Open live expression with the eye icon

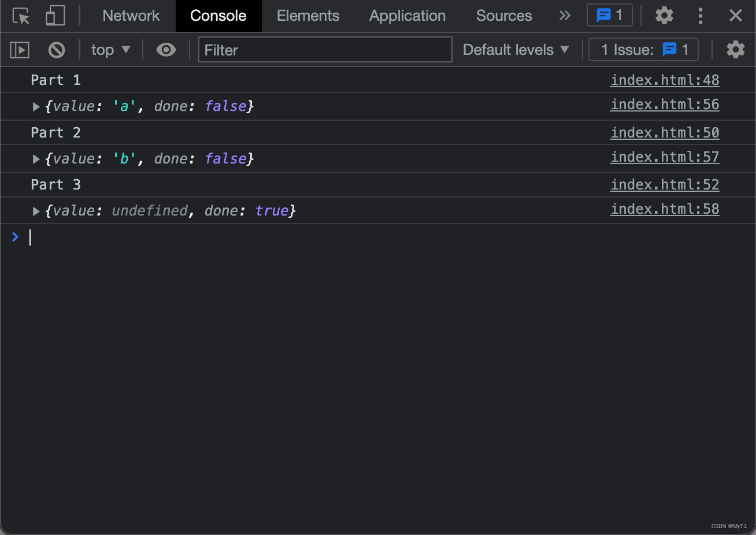coord(166,50)
